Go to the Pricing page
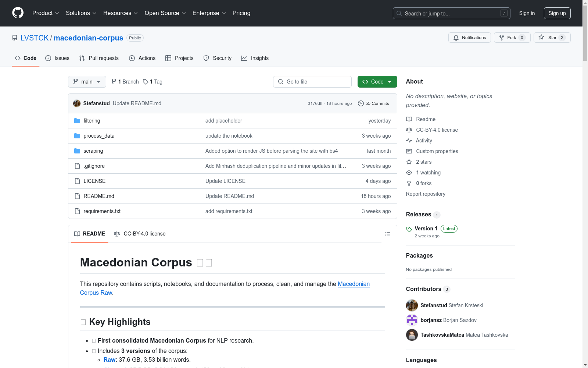This screenshot has height=368, width=588. coord(241,13)
